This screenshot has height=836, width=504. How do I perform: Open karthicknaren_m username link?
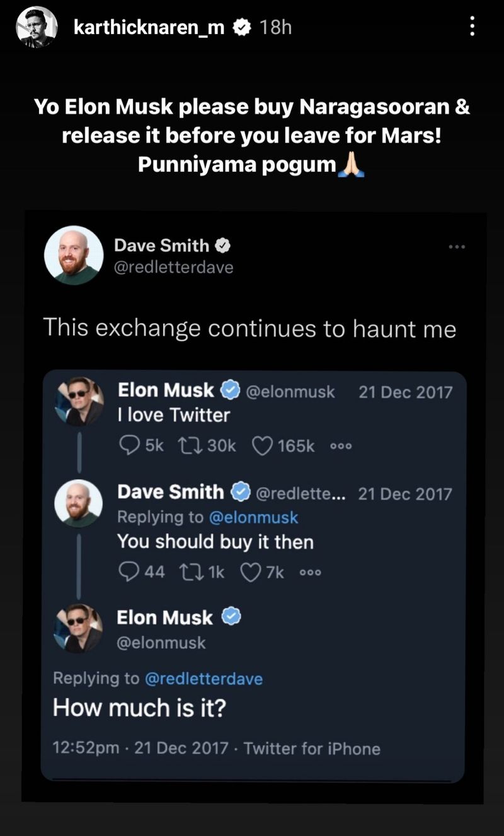tap(149, 27)
